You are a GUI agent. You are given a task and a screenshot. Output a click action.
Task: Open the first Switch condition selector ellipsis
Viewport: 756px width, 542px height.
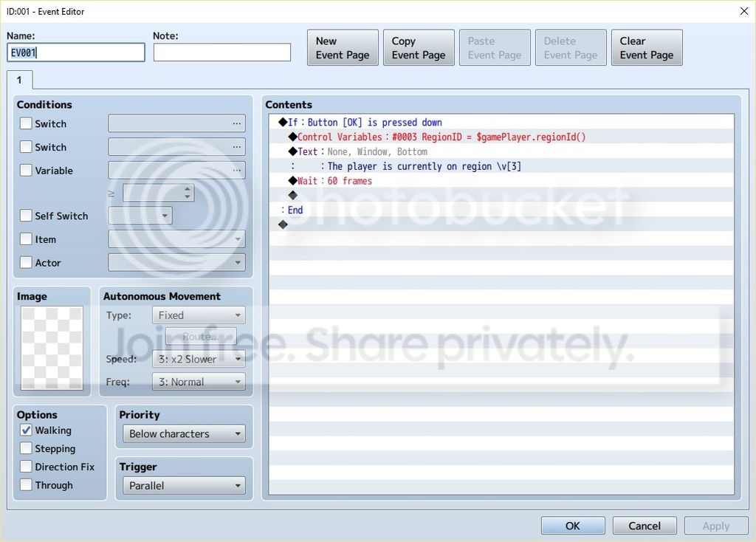[236, 123]
